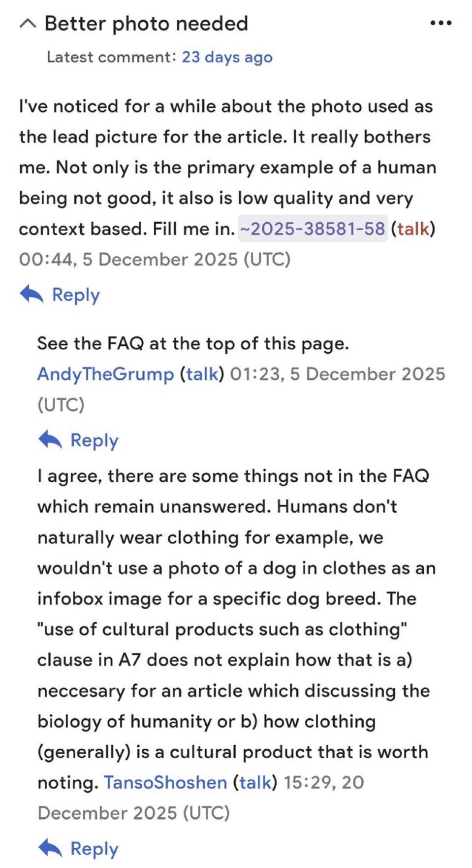Image resolution: width=472 pixels, height=868 pixels.
Task: Tap the "Latest comment:" label text
Action: coord(111,57)
